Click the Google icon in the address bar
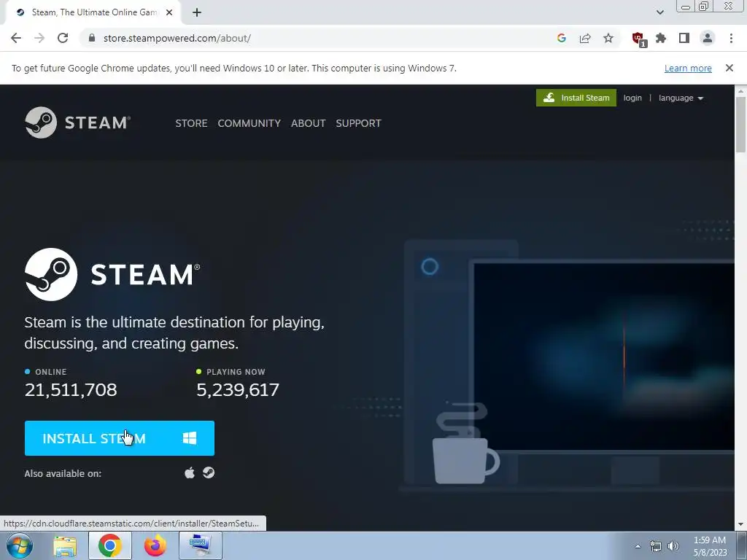 click(x=562, y=38)
